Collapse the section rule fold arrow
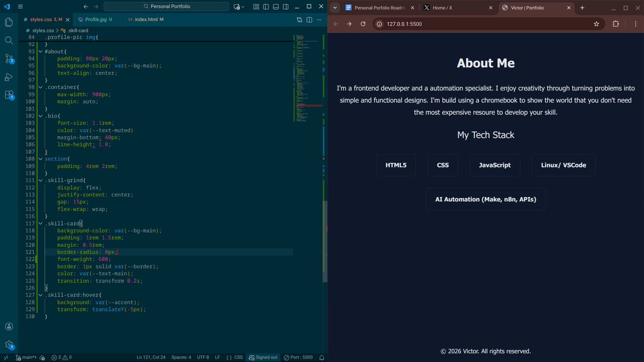 40,159
